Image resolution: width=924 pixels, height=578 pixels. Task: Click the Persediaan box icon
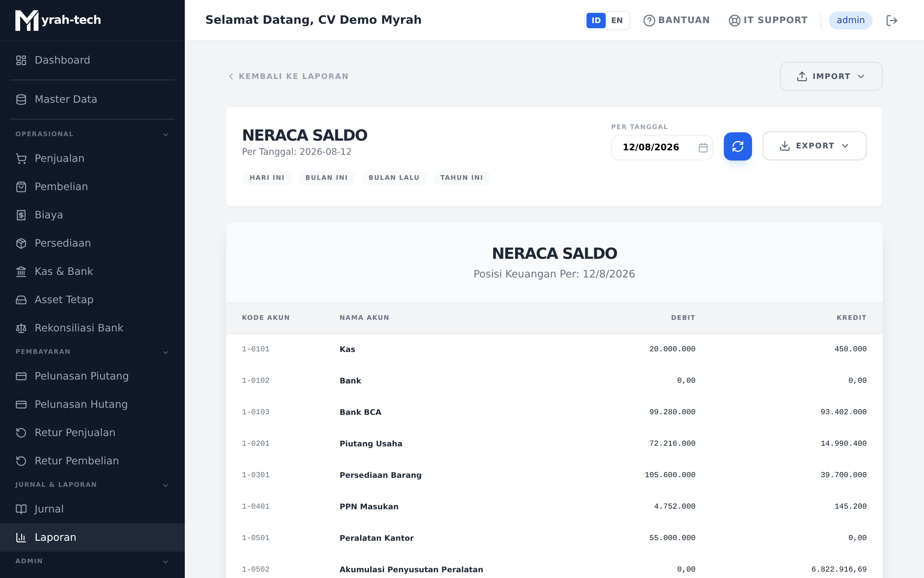21,243
